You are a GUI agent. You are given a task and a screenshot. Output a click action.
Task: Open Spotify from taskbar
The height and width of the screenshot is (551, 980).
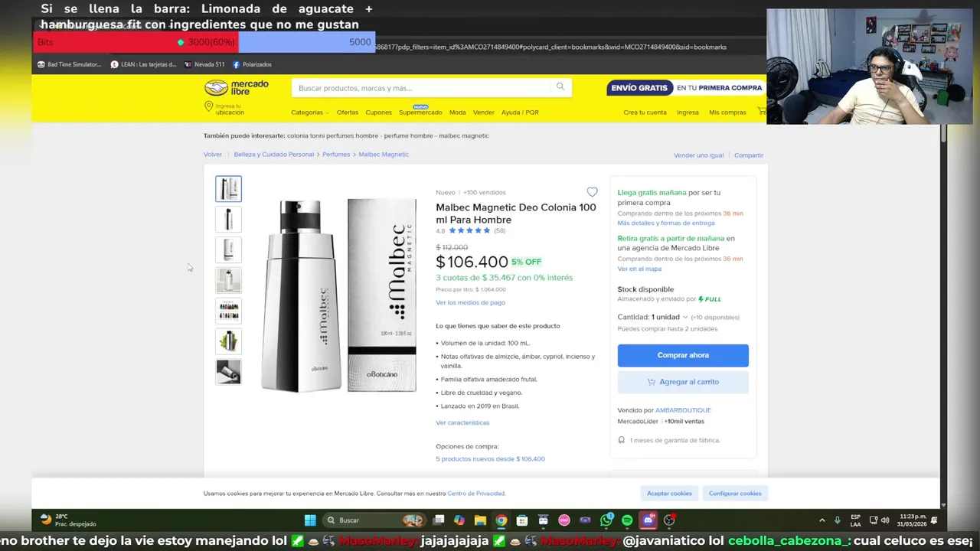click(x=627, y=520)
